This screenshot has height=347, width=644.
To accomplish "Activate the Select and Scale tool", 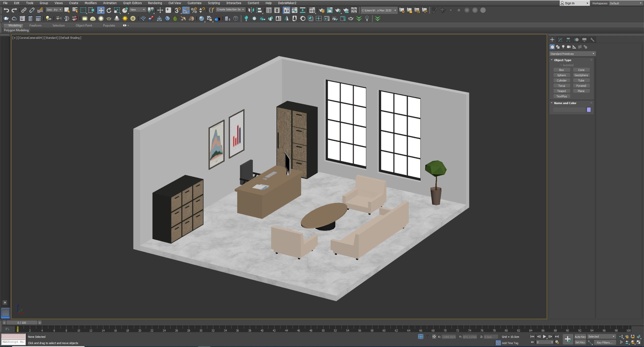I will coord(117,10).
